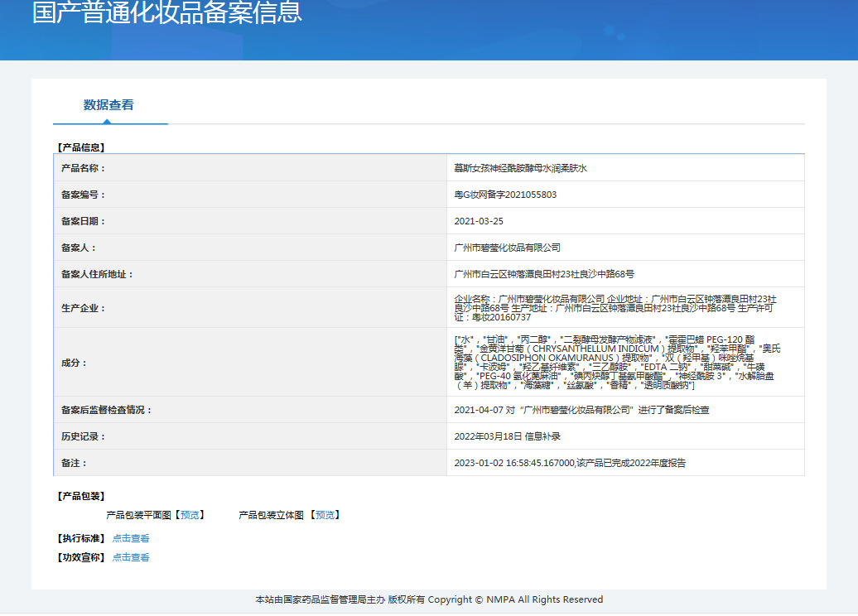858x616 pixels.
Task: Open 产品包装立体图 预览 link
Action: [x=325, y=515]
